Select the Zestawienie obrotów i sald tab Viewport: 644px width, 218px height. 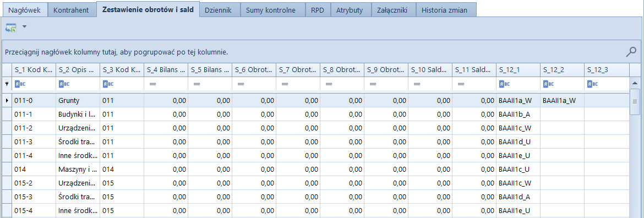tap(148, 9)
